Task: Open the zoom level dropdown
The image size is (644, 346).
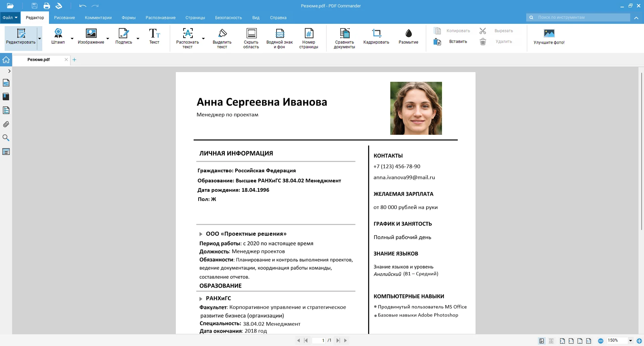Action: 629,341
